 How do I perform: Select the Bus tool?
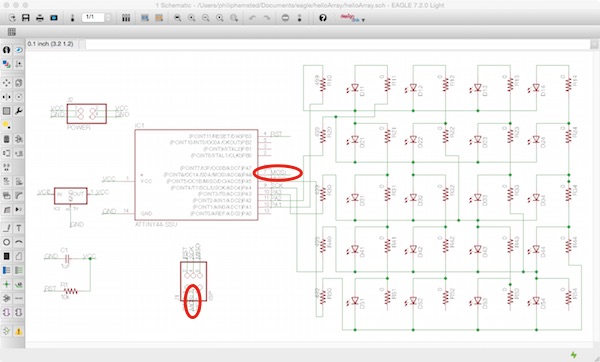[x=7, y=270]
